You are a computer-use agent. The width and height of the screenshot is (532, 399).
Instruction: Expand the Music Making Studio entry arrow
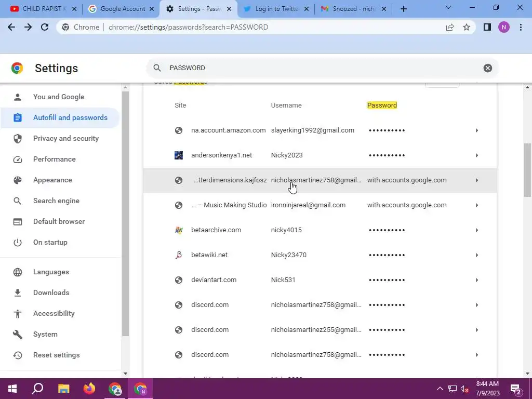click(x=477, y=205)
